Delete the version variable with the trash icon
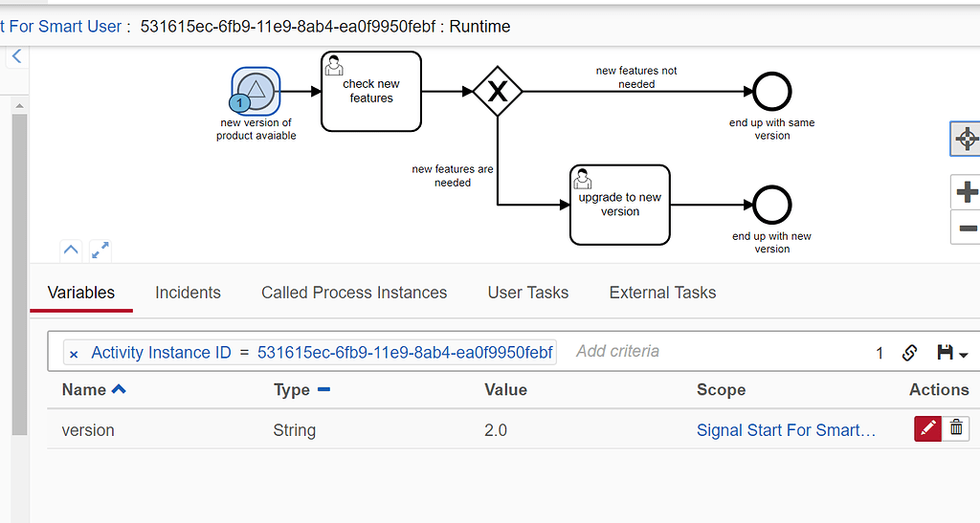 [956, 429]
